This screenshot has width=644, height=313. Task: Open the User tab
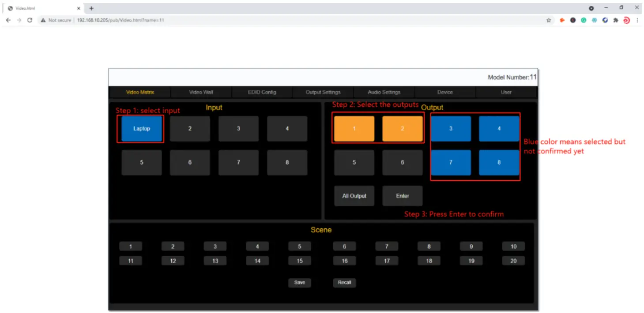coord(506,92)
